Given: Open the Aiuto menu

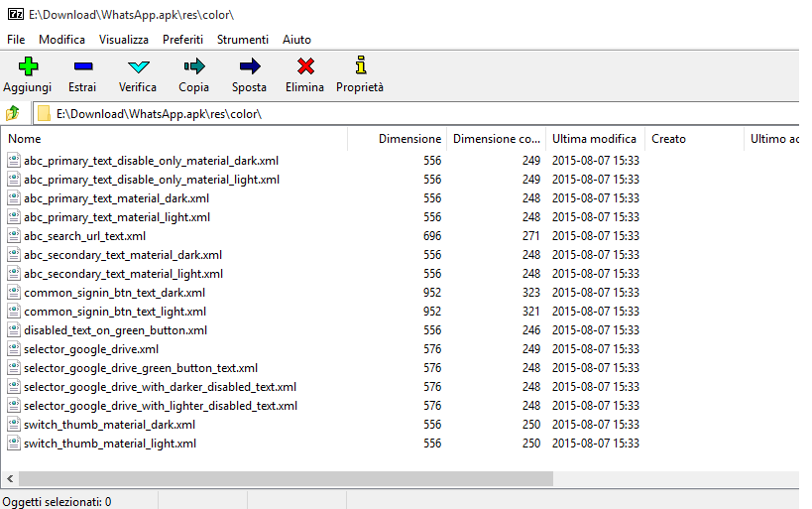Looking at the screenshot, I should tap(296, 40).
